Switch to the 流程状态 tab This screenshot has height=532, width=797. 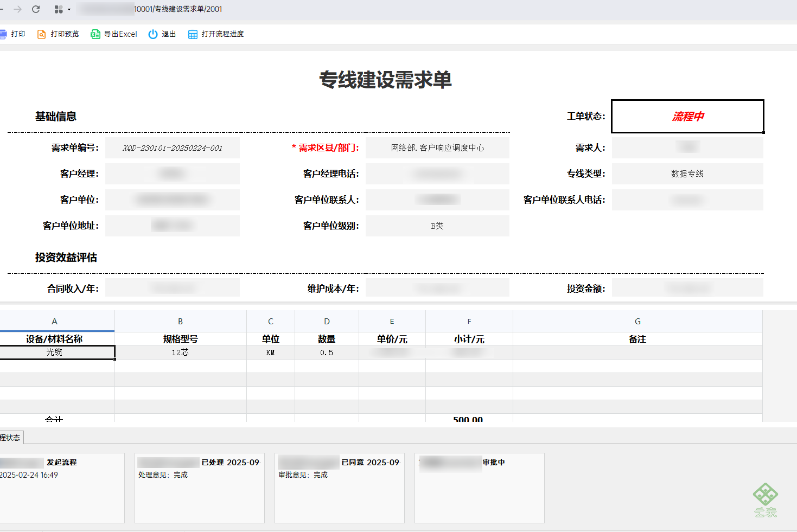point(11,438)
